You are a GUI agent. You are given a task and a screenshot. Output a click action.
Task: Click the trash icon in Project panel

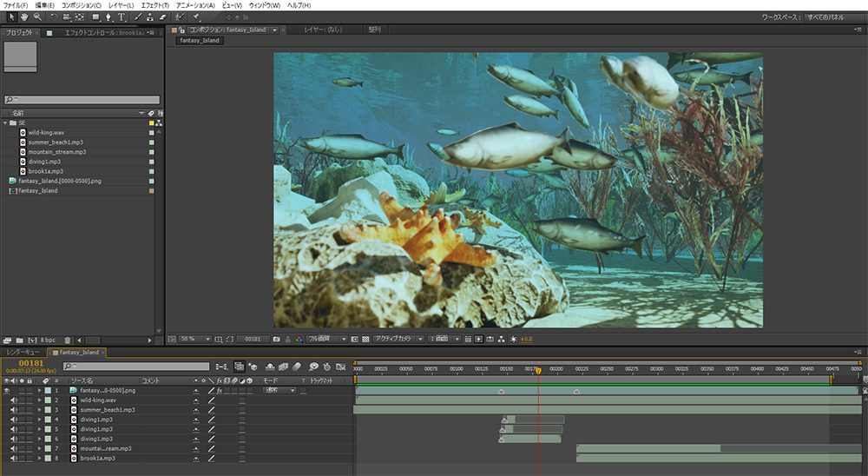(x=67, y=340)
